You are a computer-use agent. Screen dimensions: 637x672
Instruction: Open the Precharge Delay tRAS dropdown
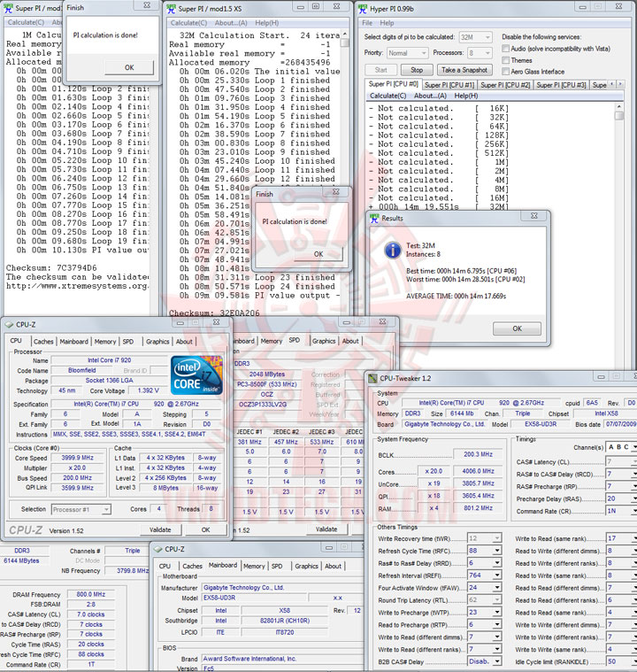(634, 498)
